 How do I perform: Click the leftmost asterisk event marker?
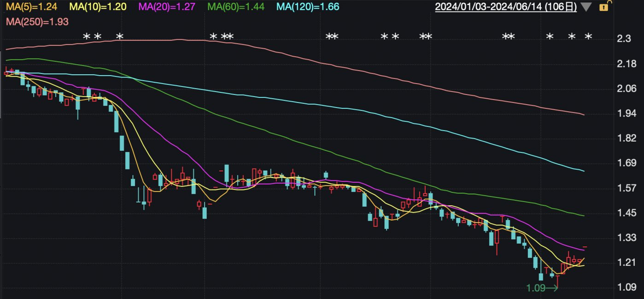point(86,36)
